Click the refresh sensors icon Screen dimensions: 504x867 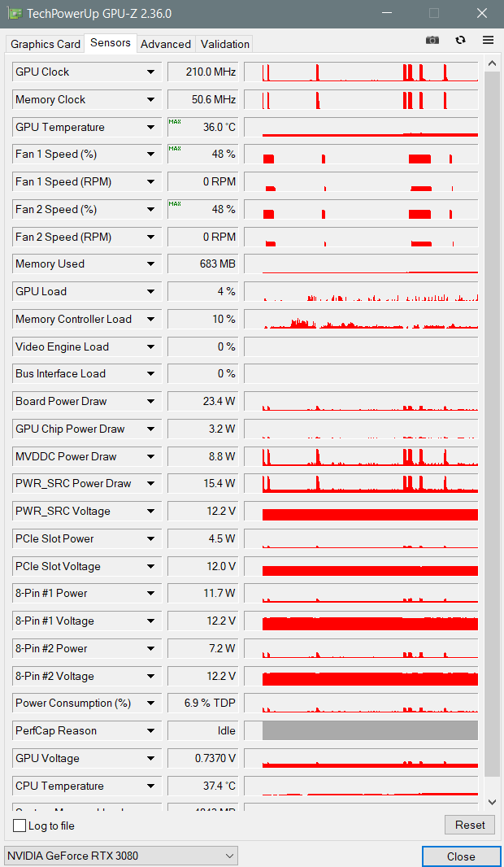point(460,40)
